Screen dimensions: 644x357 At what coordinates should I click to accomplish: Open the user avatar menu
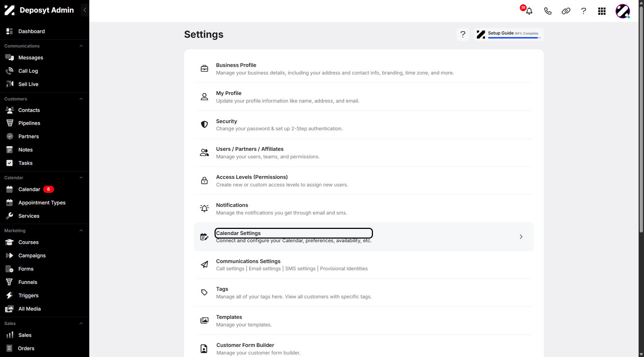tap(623, 11)
